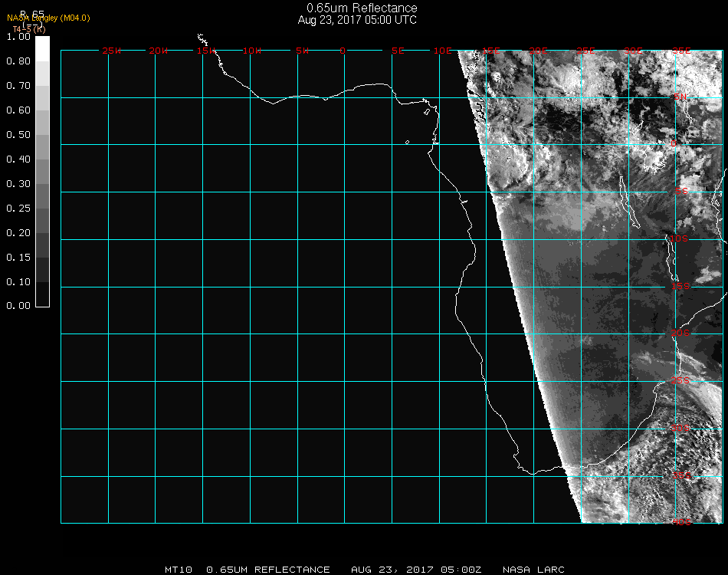Click the "0.25" colorbar value
Image resolution: width=728 pixels, height=575 pixels.
(18, 209)
